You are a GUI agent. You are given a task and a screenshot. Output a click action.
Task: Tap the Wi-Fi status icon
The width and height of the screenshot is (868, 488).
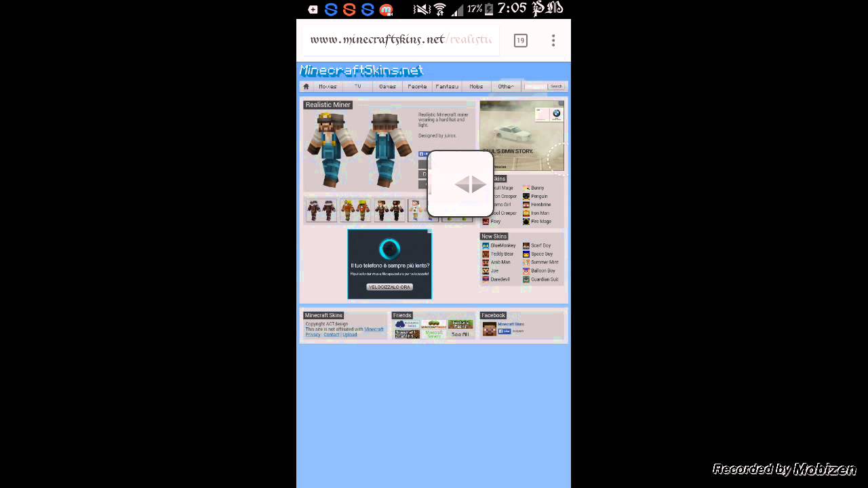(439, 9)
